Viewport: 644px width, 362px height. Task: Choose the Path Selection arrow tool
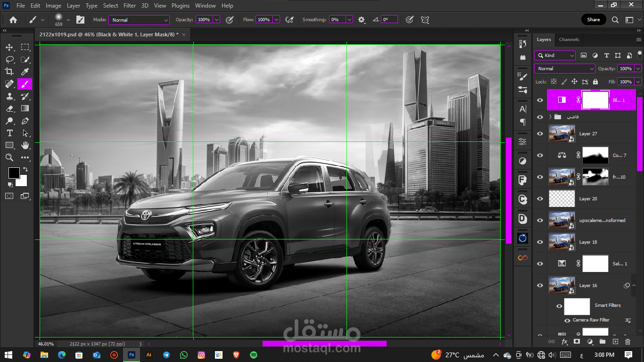(x=25, y=133)
